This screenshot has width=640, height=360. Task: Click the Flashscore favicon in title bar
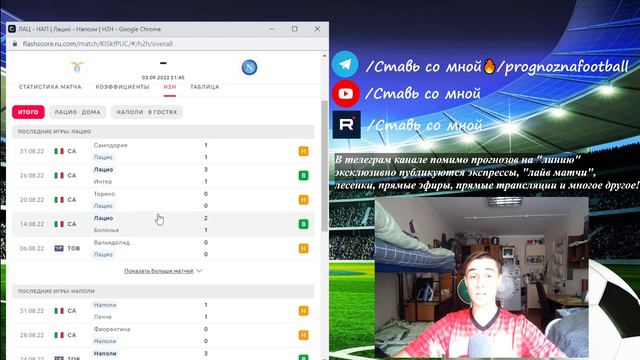(x=12, y=29)
